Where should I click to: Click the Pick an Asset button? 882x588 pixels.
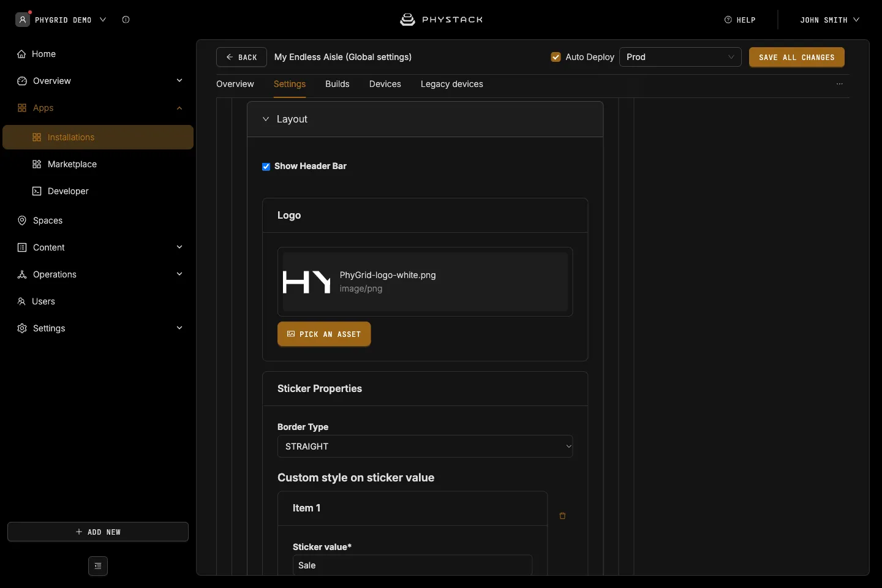point(324,334)
